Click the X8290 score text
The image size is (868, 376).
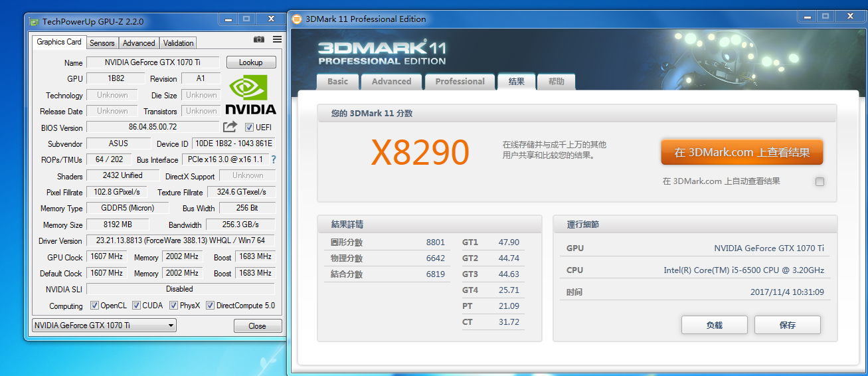420,153
